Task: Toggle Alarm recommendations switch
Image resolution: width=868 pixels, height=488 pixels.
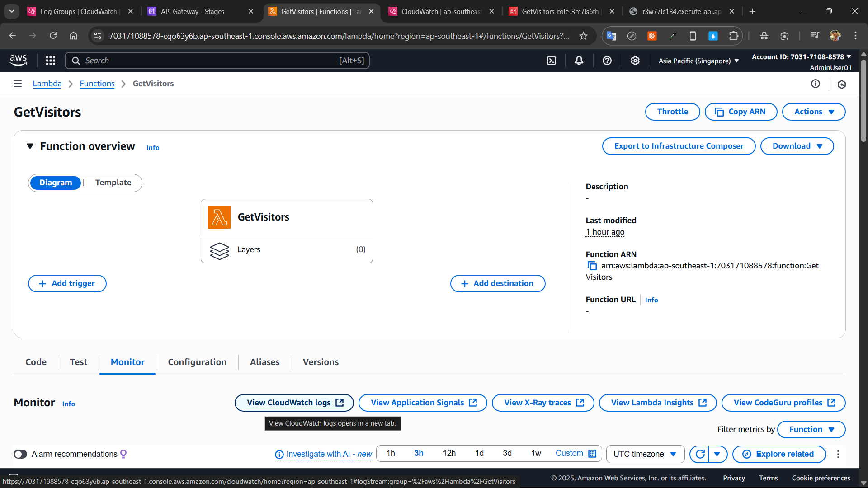Action: 20,454
